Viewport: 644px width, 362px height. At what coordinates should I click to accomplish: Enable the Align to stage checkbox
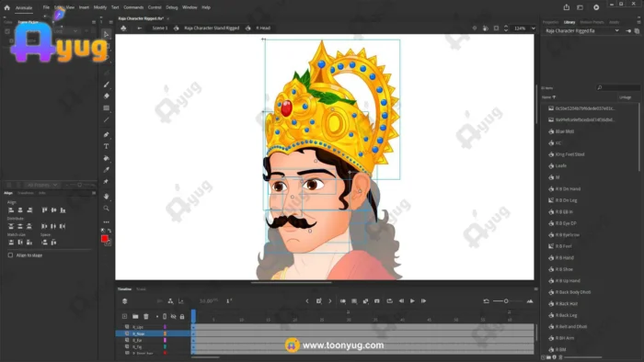click(x=10, y=255)
